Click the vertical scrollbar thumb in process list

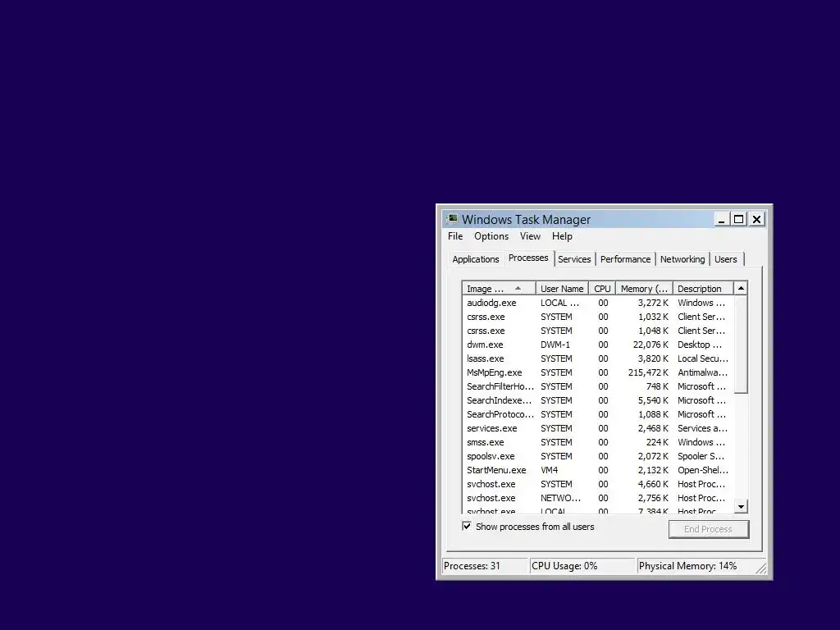[741, 344]
